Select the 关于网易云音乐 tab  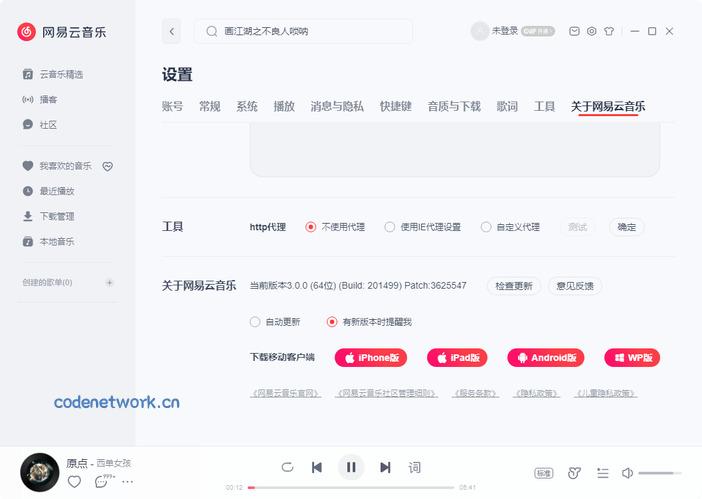tap(608, 106)
